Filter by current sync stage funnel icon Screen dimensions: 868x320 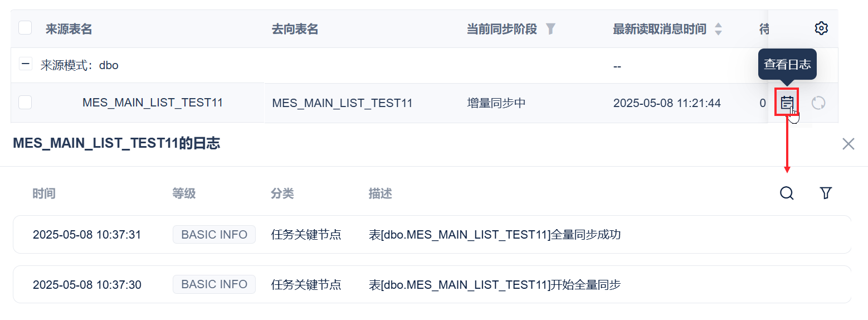[550, 29]
